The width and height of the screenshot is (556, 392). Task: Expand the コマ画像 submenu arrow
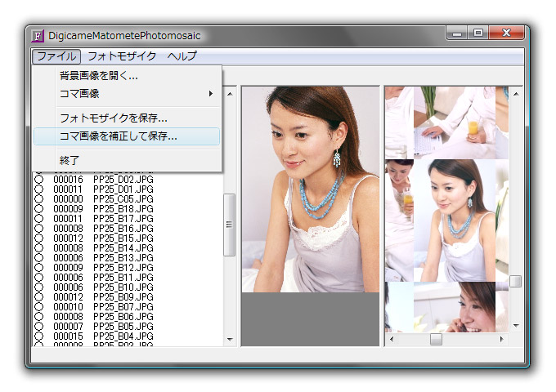pyautogui.click(x=211, y=93)
